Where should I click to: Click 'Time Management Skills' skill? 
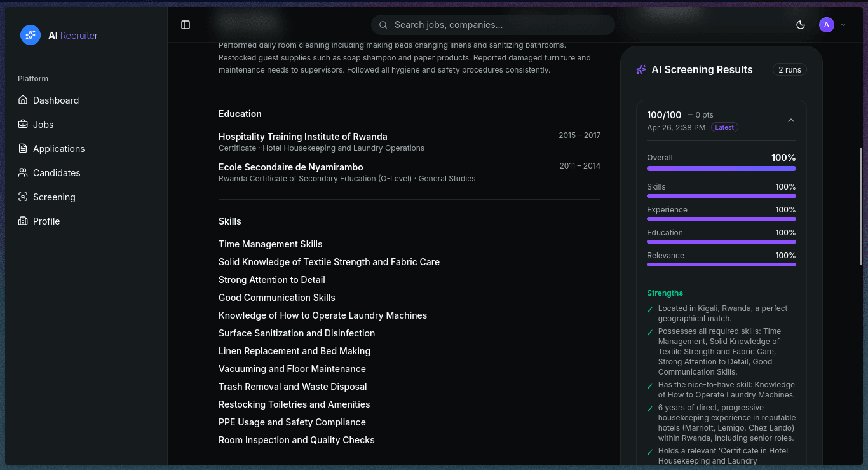click(x=271, y=244)
